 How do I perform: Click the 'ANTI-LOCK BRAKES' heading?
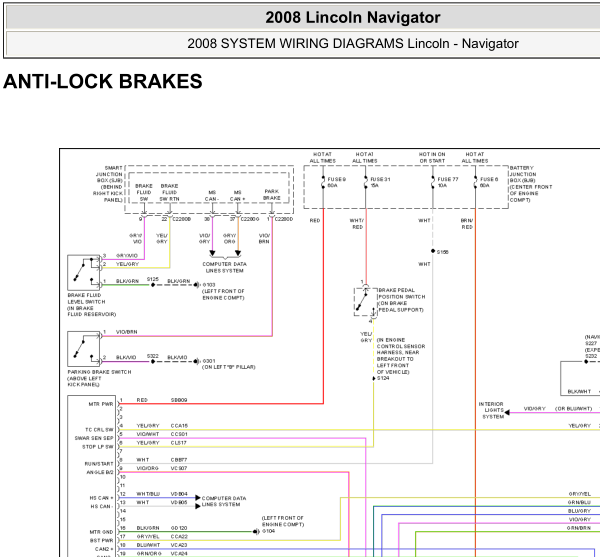pos(103,81)
